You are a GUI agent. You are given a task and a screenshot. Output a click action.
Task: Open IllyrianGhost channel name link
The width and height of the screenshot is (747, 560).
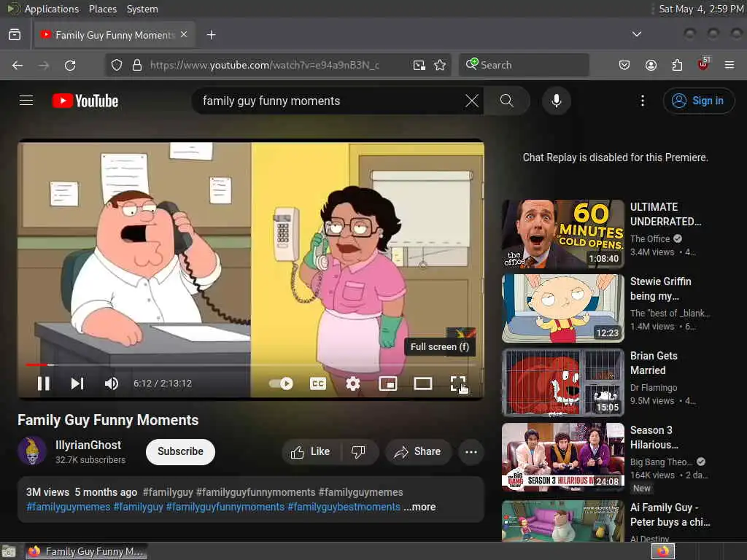[88, 445]
